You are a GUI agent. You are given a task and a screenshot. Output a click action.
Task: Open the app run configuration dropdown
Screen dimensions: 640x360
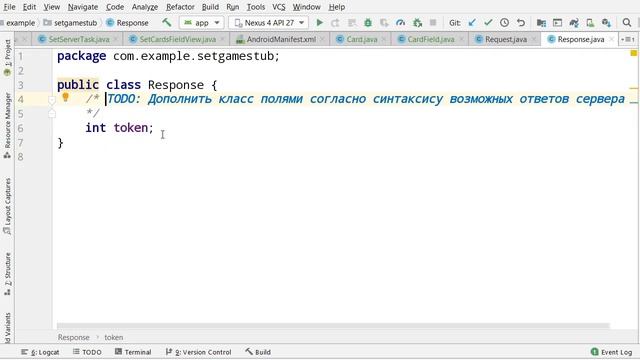202,23
